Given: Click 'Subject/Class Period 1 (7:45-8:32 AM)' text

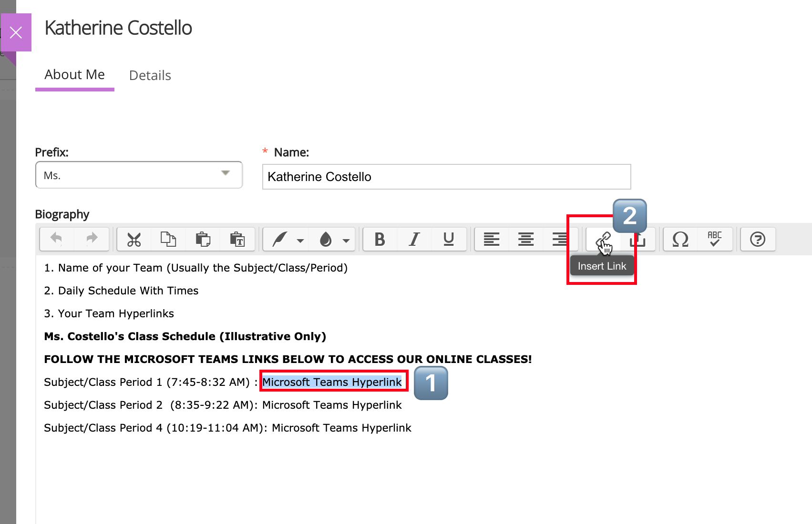Looking at the screenshot, I should tap(147, 382).
